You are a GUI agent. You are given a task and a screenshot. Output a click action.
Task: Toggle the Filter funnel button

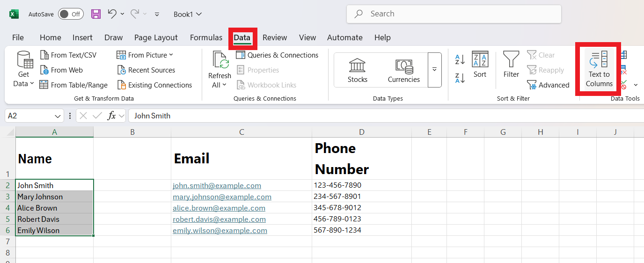click(x=511, y=65)
